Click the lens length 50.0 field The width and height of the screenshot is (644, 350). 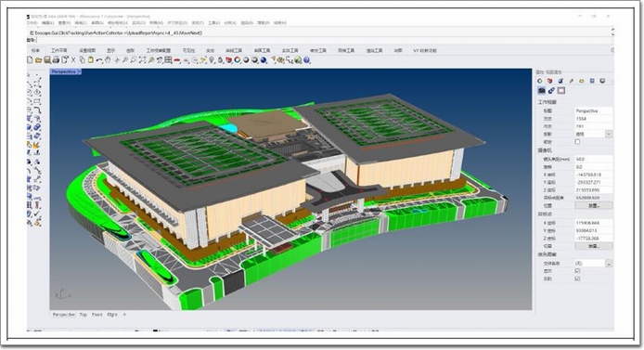click(594, 159)
